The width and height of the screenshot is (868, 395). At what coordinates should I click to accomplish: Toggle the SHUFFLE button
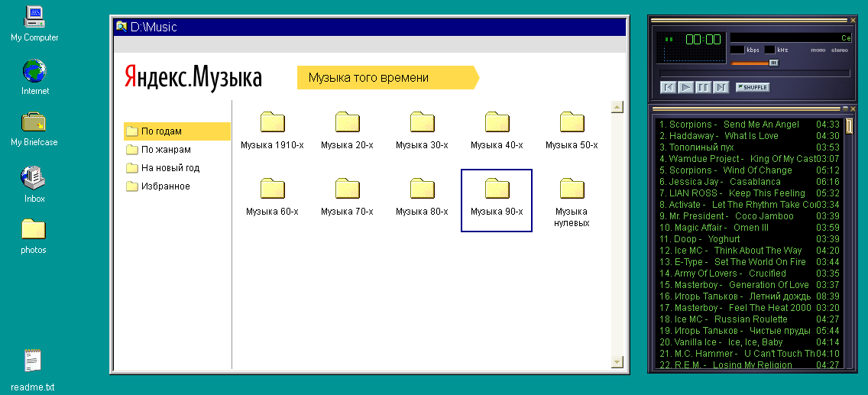point(753,87)
